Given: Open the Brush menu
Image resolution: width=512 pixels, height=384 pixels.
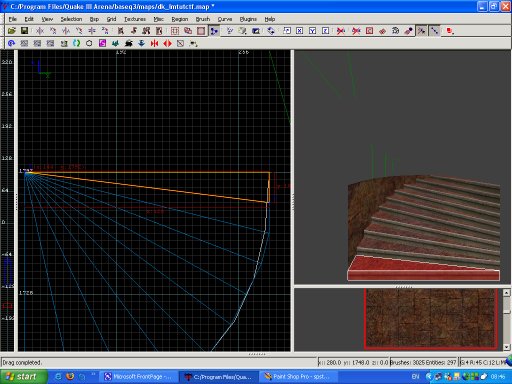Looking at the screenshot, I should [x=203, y=19].
